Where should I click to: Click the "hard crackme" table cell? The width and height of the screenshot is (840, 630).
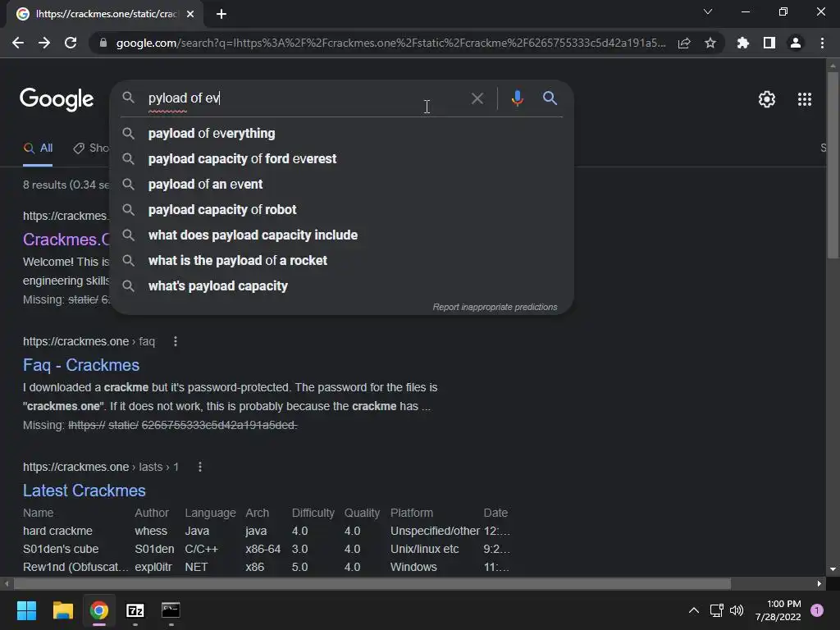click(57, 531)
